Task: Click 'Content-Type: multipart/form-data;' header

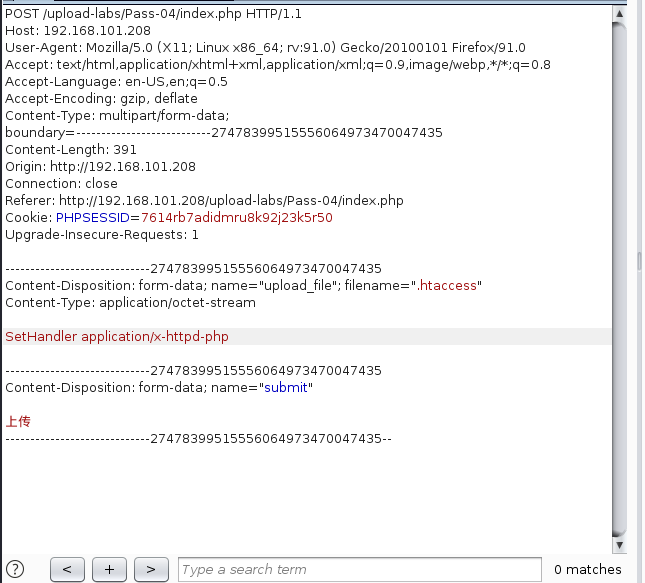Action: pyautogui.click(x=117, y=116)
